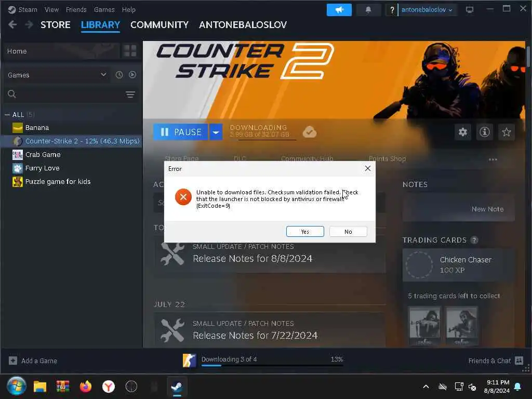Screen dimensions: 532x399
Task: Filter ready-to-play games icon
Action: click(x=132, y=75)
